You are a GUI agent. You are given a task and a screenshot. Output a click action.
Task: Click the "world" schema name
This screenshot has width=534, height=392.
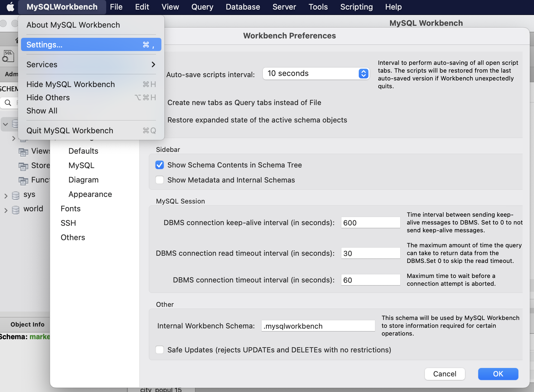click(33, 209)
